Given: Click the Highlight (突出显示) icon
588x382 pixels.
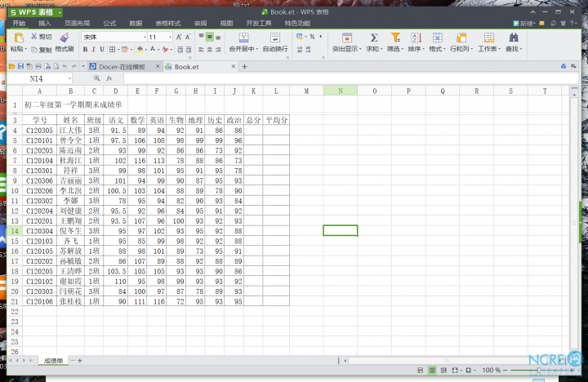Looking at the screenshot, I should coord(347,38).
